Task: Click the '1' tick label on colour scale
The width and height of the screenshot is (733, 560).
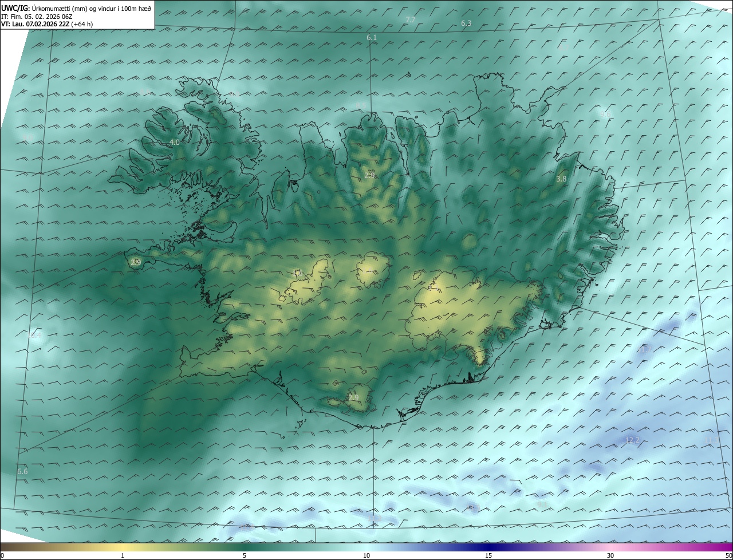Action: pos(123,555)
